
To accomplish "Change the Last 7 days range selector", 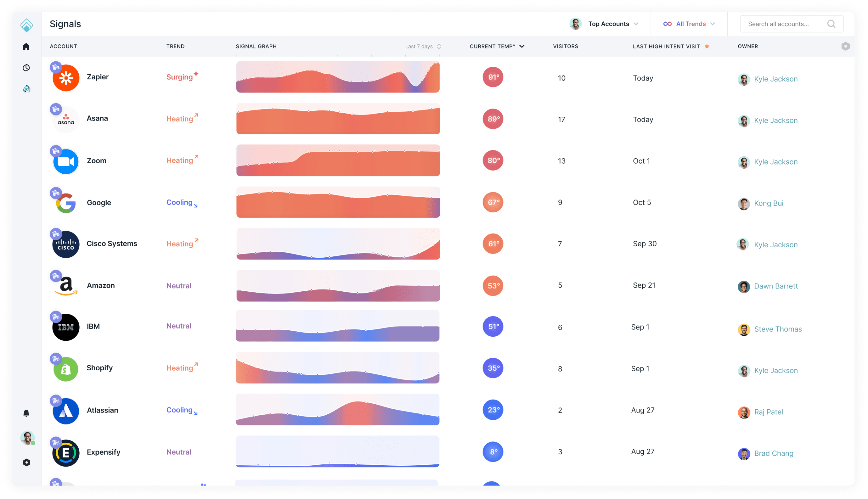I will click(423, 46).
